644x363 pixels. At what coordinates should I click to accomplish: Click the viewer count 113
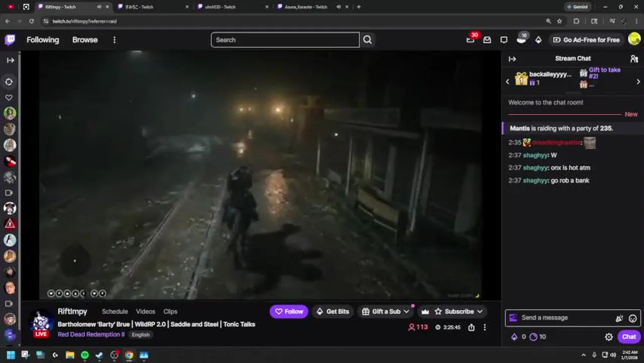pyautogui.click(x=418, y=327)
